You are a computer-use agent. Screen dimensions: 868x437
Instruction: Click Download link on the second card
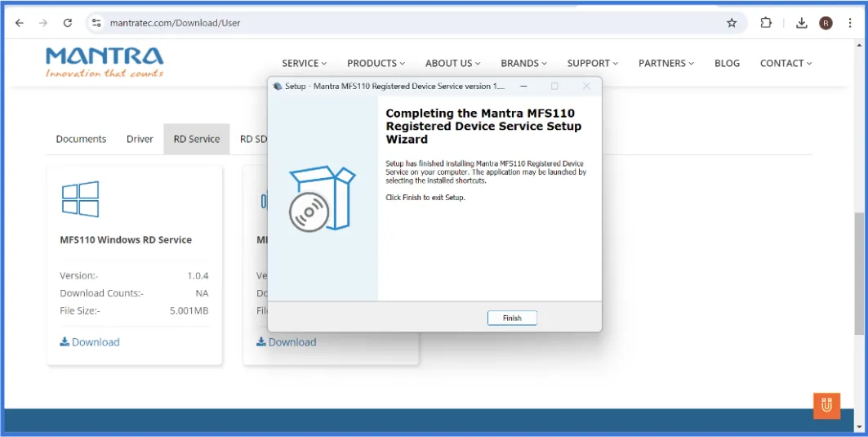(286, 341)
